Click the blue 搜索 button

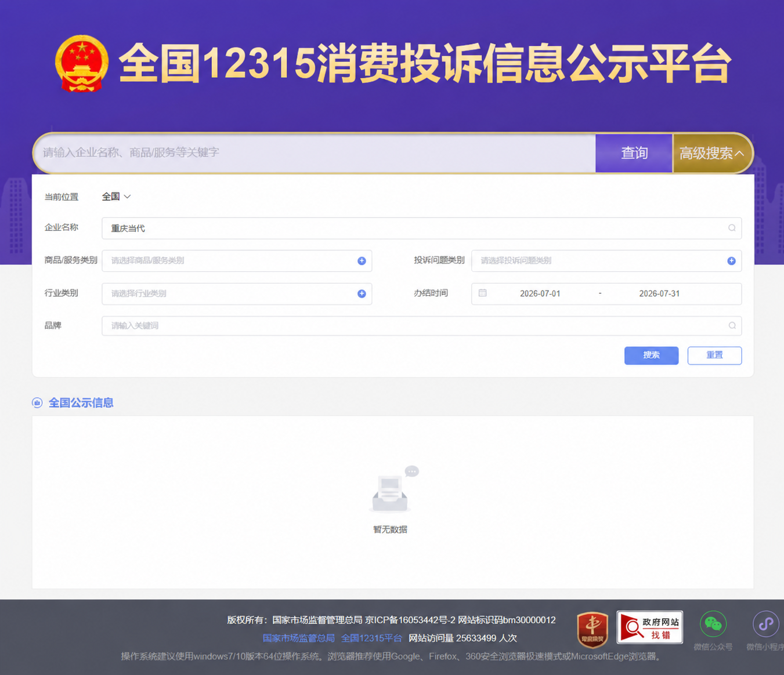pyautogui.click(x=651, y=355)
